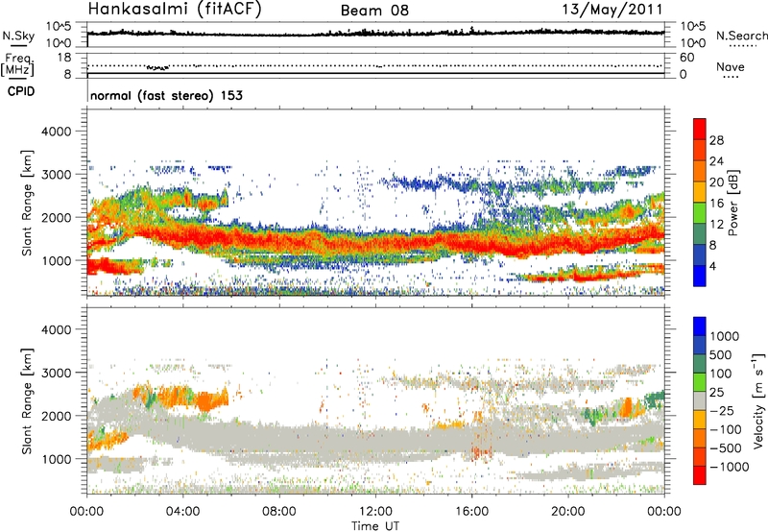Click the "Nave" legend label
The height and width of the screenshot is (532, 768).
pyautogui.click(x=730, y=67)
